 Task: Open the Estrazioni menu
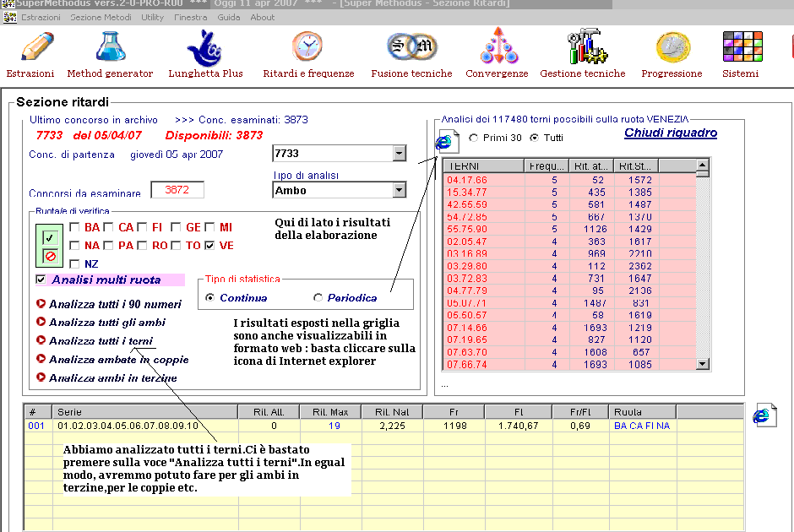tap(41, 17)
